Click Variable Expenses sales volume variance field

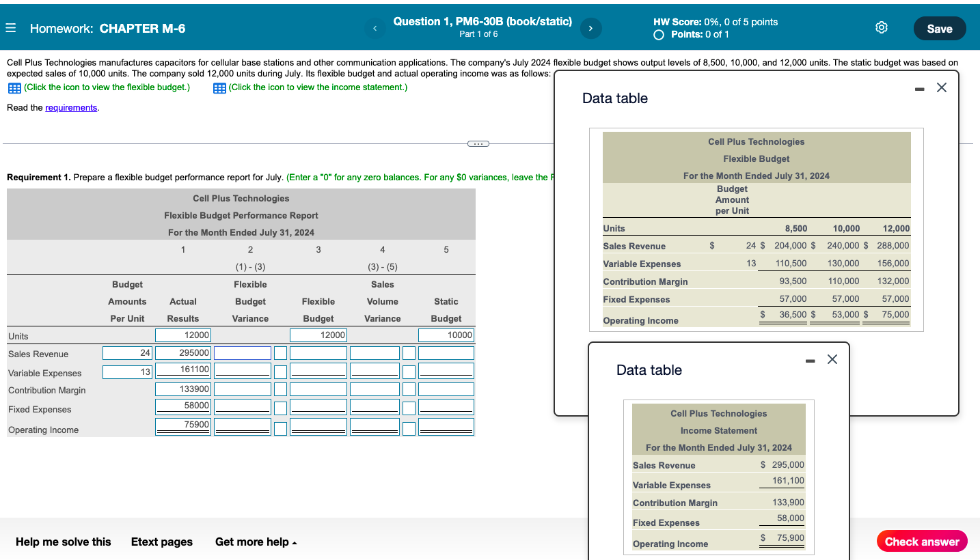pyautogui.click(x=375, y=371)
